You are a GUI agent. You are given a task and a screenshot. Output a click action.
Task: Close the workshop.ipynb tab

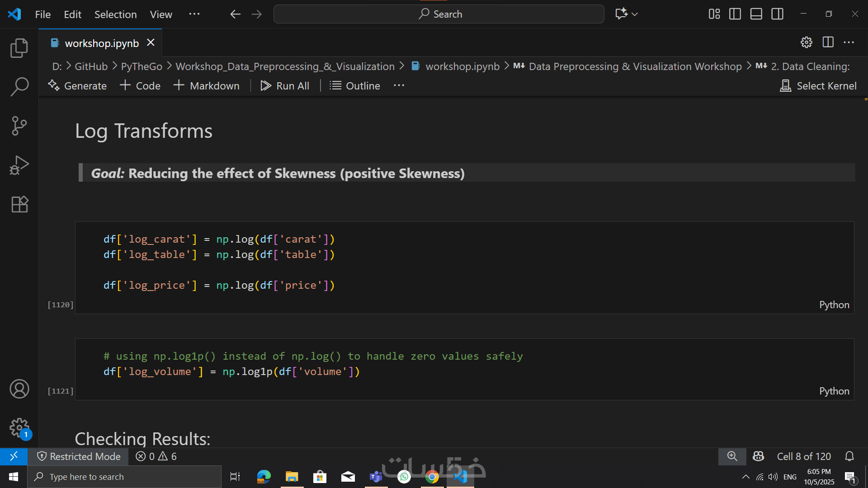pyautogui.click(x=151, y=42)
